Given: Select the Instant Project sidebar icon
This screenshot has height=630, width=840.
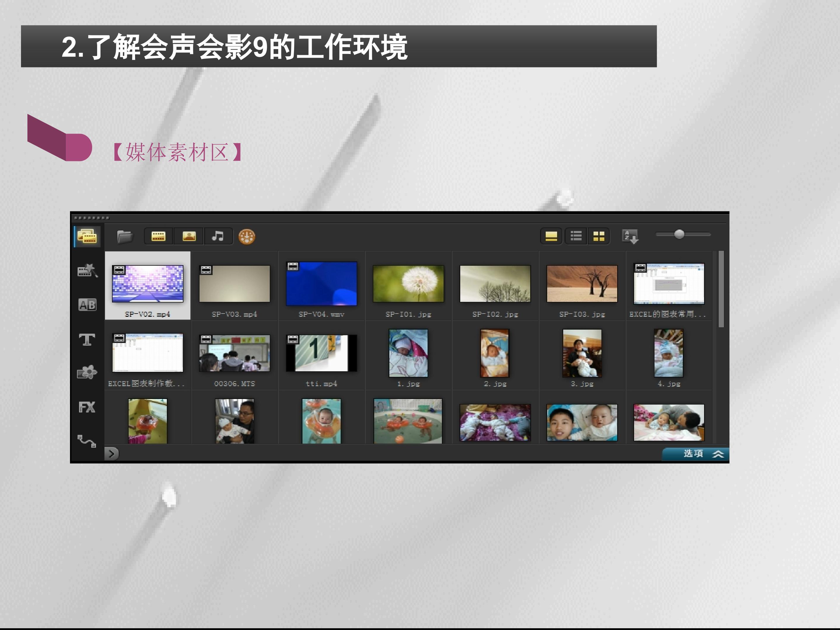Looking at the screenshot, I should click(87, 271).
